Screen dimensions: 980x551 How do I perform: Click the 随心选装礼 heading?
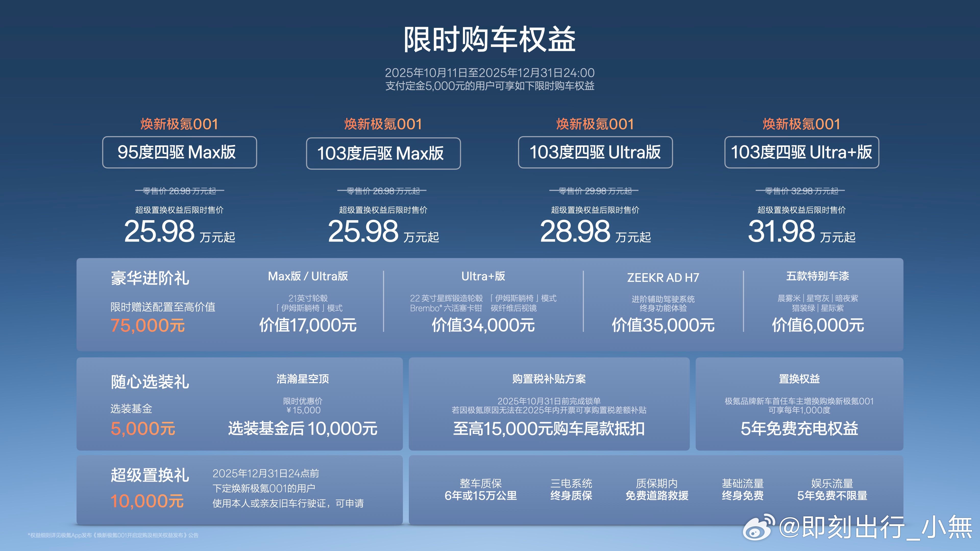point(150,382)
